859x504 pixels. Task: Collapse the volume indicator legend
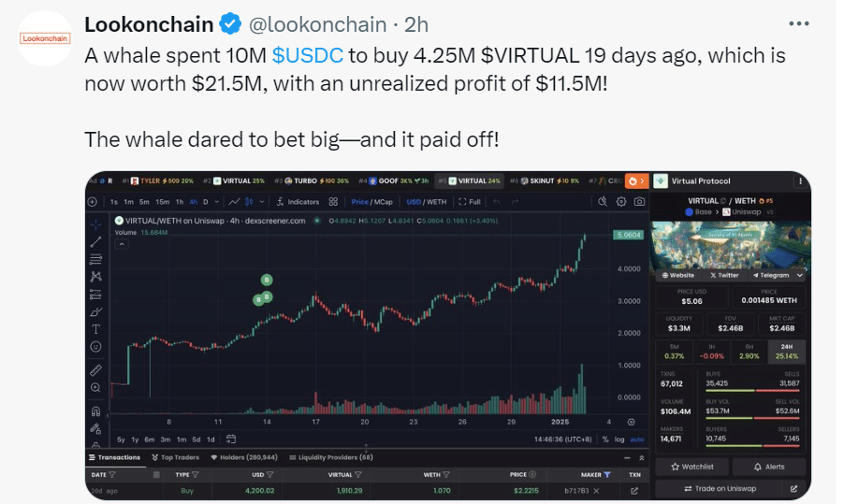coord(122,243)
